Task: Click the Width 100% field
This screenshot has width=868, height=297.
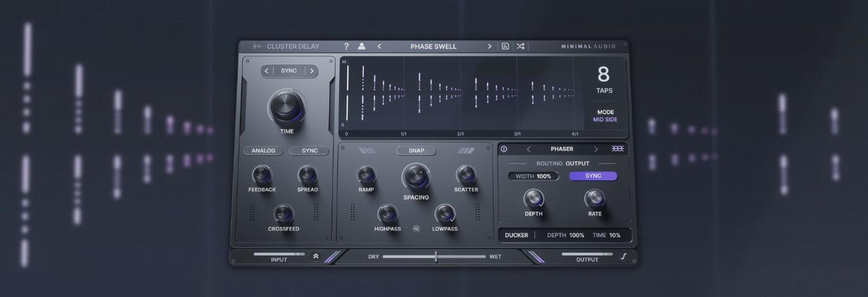Action: tap(533, 176)
